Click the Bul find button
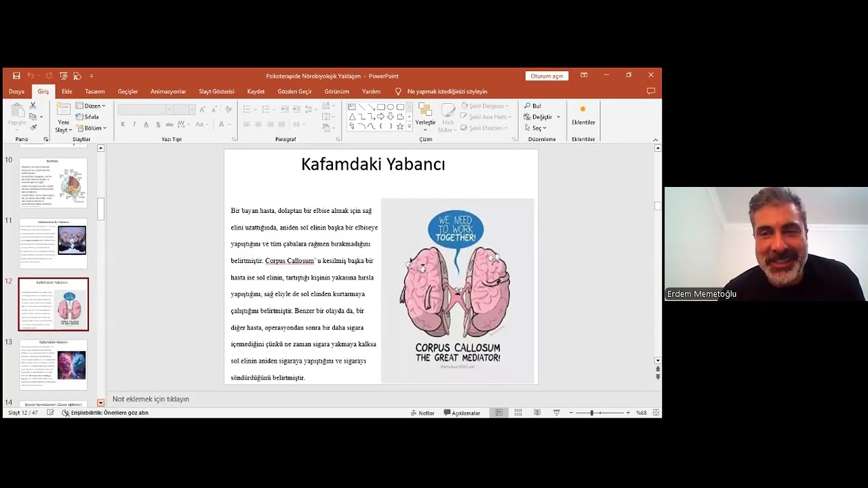The image size is (868, 488). click(x=533, y=106)
